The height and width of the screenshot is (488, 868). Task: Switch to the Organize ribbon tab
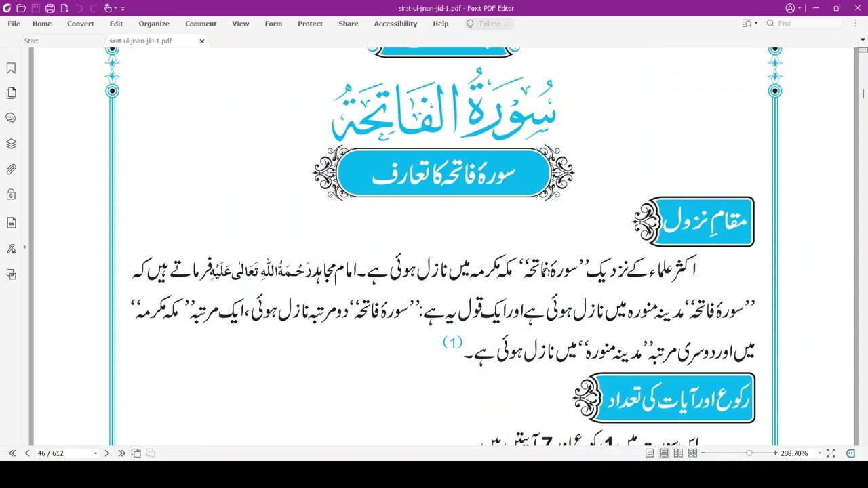[x=154, y=24]
